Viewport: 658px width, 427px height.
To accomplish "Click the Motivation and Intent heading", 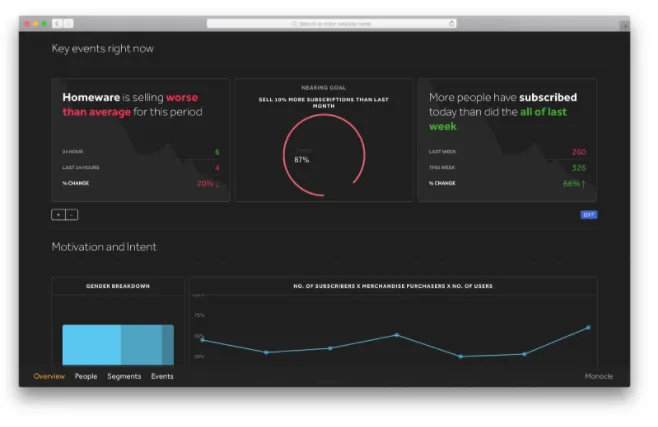I will click(104, 247).
